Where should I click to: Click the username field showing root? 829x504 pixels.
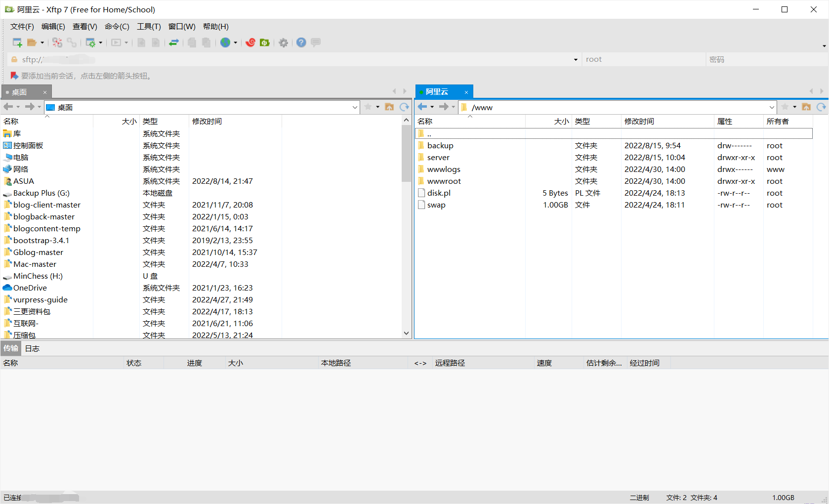(644, 59)
